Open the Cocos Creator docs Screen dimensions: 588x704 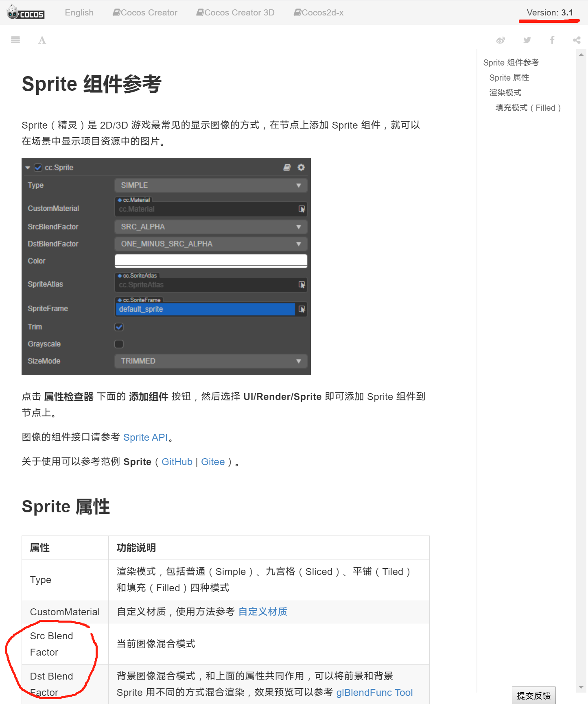click(x=145, y=13)
